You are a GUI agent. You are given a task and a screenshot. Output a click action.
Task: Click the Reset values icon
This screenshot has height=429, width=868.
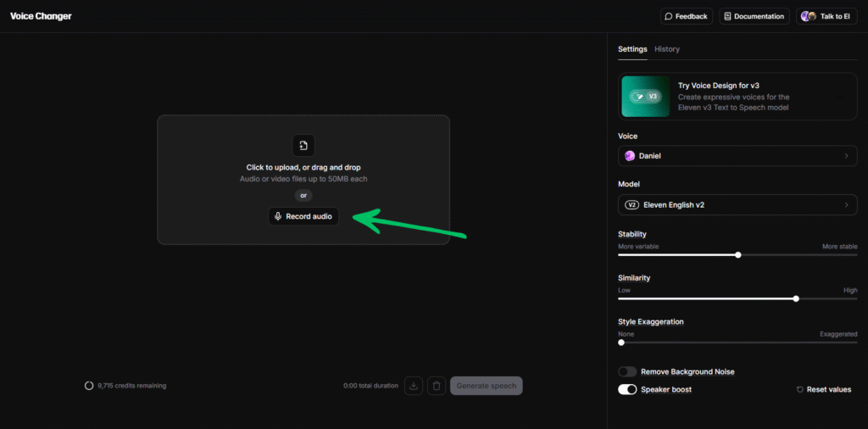pos(799,390)
